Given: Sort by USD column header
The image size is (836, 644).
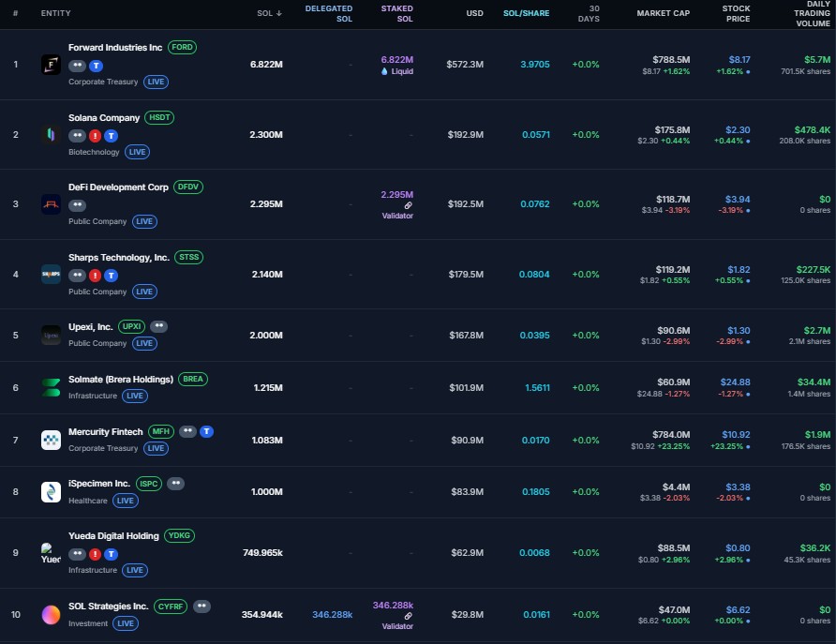Looking at the screenshot, I should coord(474,13).
